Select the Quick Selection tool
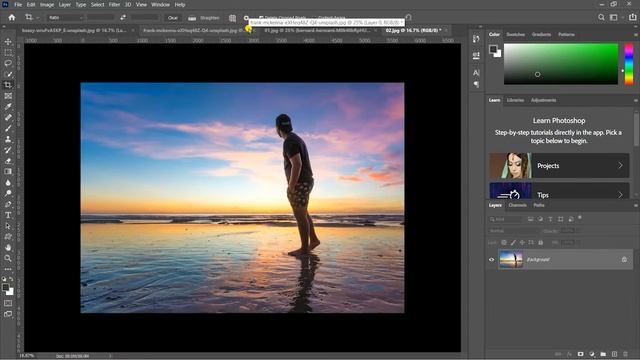 coord(8,74)
